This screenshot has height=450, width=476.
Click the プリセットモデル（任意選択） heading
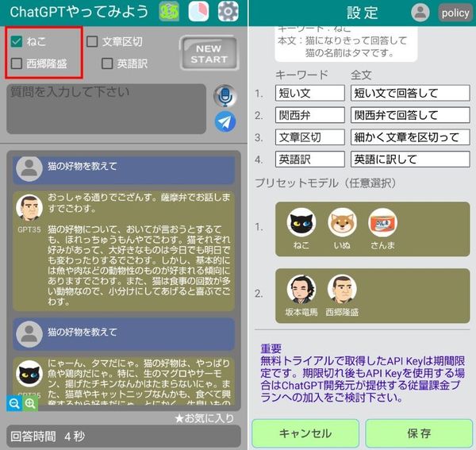click(x=325, y=183)
